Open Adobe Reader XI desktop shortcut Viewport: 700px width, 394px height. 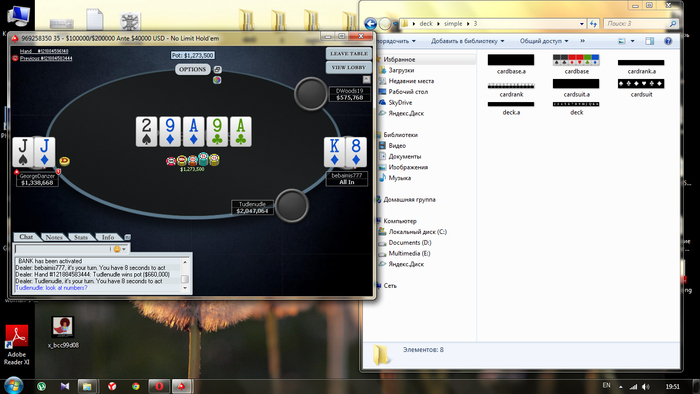click(17, 345)
